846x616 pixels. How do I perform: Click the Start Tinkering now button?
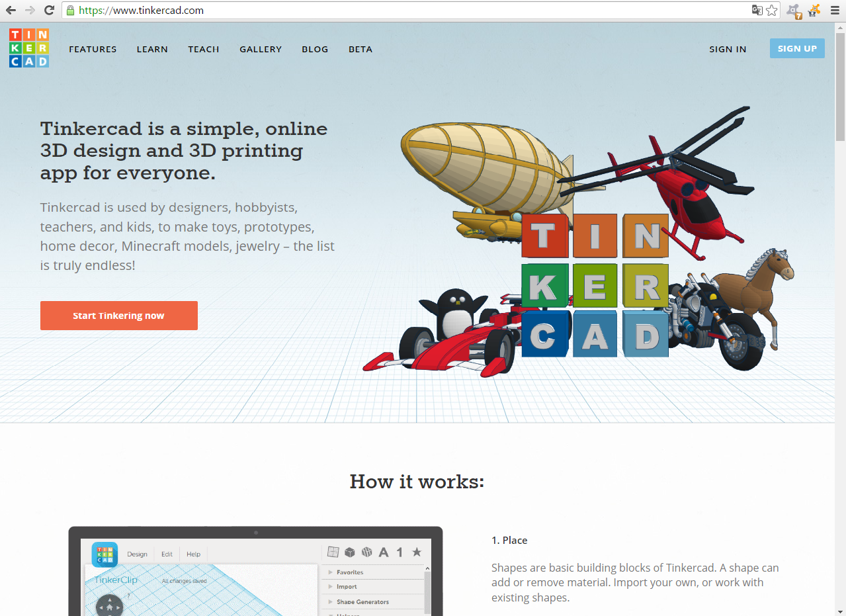[x=118, y=316]
